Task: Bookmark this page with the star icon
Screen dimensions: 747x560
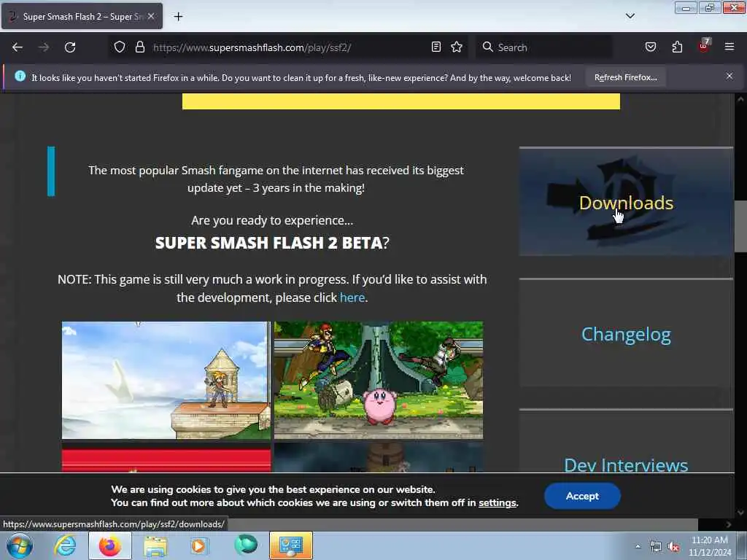Action: click(457, 47)
